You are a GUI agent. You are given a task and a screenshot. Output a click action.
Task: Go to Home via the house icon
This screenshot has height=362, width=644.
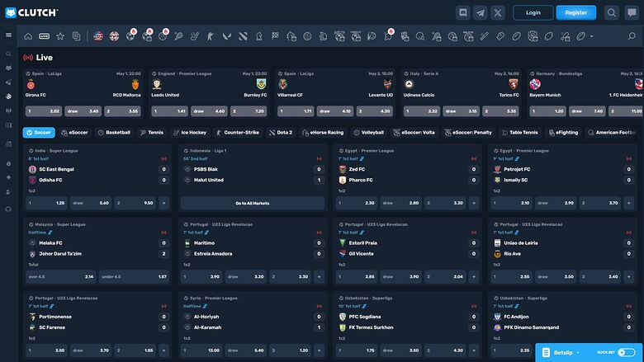click(28, 36)
